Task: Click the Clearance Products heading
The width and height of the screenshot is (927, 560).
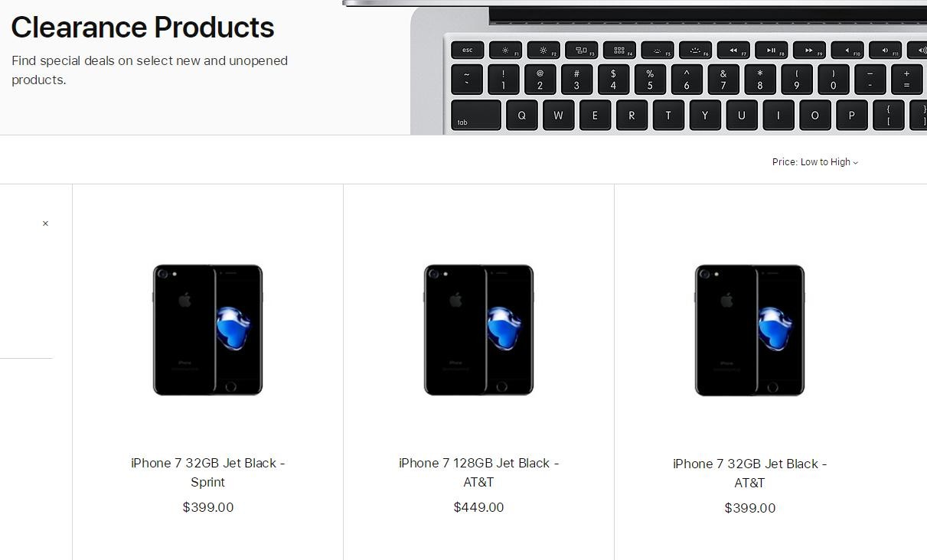Action: click(x=142, y=28)
